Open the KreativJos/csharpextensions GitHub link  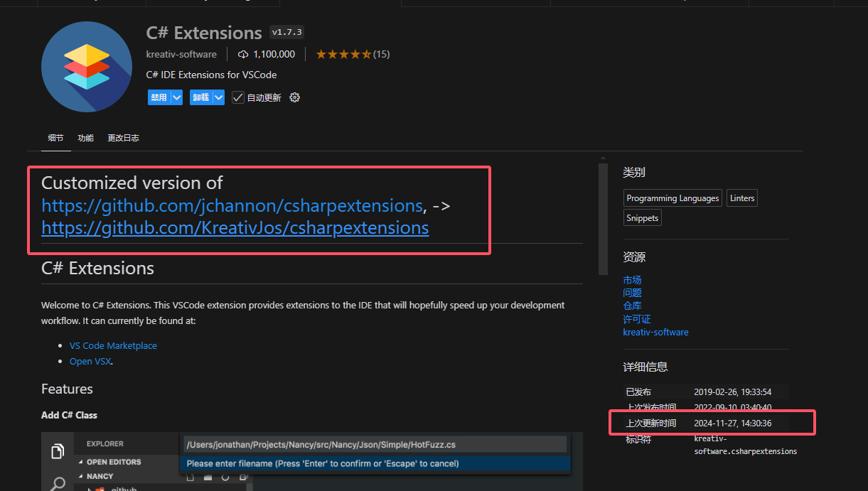[235, 227]
